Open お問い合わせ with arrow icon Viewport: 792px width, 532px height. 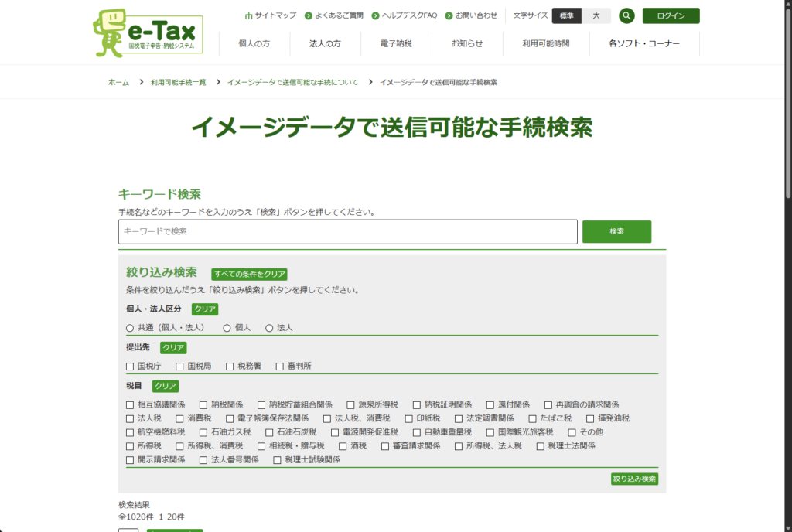tap(471, 15)
